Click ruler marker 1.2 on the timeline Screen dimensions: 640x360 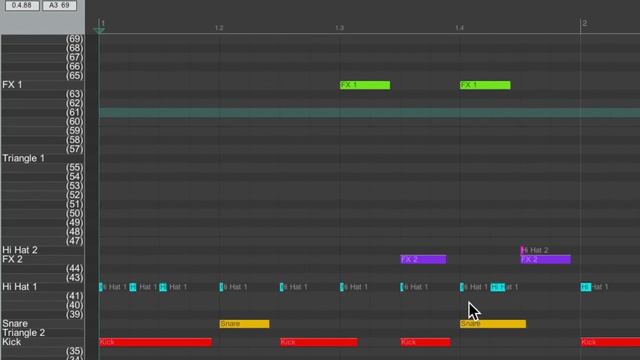(x=219, y=28)
